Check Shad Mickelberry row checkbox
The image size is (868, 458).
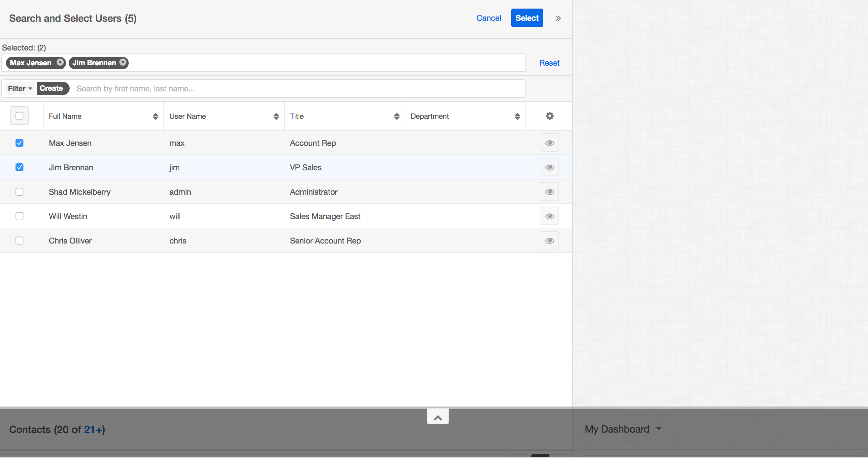point(19,192)
